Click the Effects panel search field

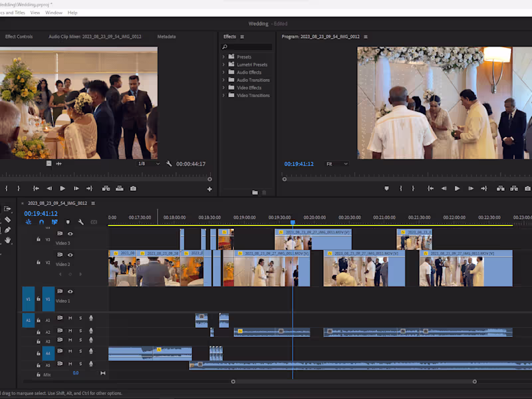(249, 47)
